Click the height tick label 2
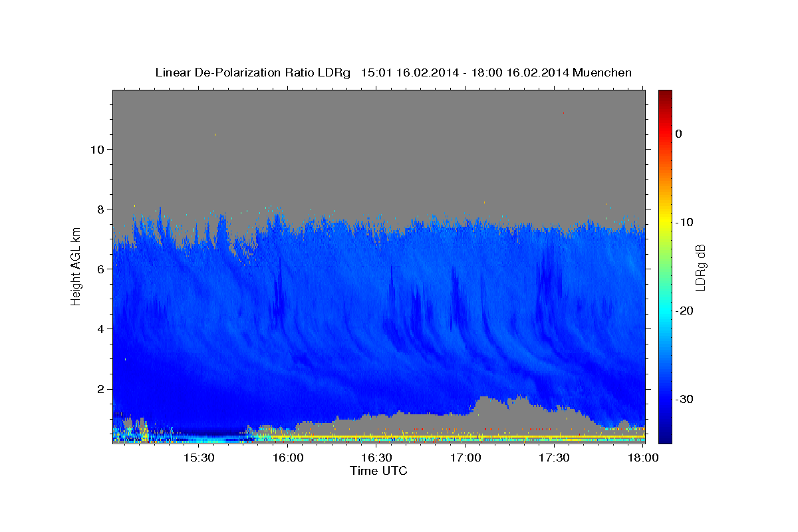Viewport: 798px width, 532px height. click(100, 389)
